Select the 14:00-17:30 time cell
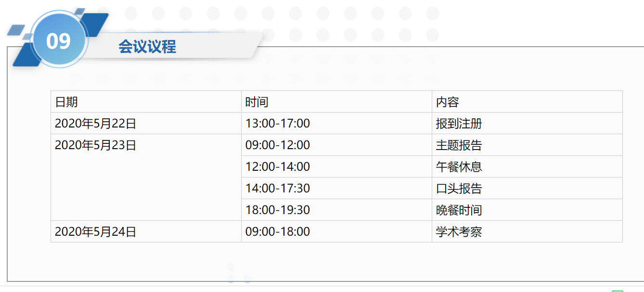Image resolution: width=644 pixels, height=292 pixels. click(336, 188)
